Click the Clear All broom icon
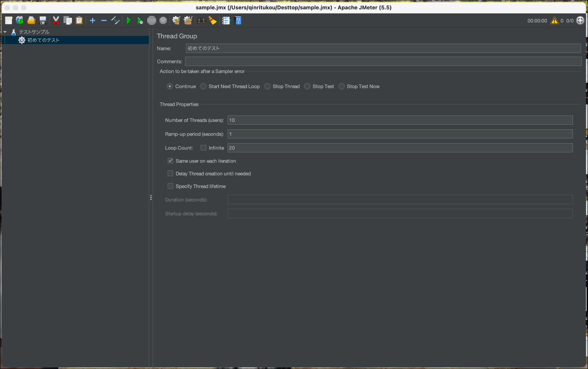 coord(188,21)
